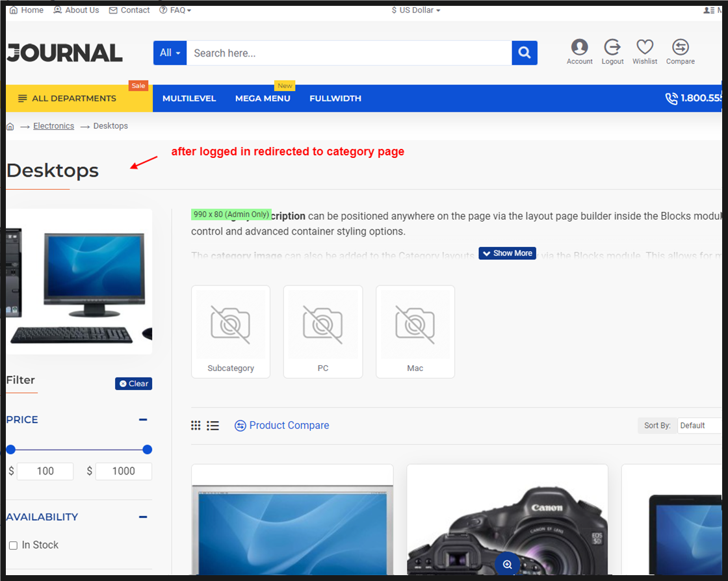
Task: Open the MEGA MENU navigation item
Action: tap(263, 98)
